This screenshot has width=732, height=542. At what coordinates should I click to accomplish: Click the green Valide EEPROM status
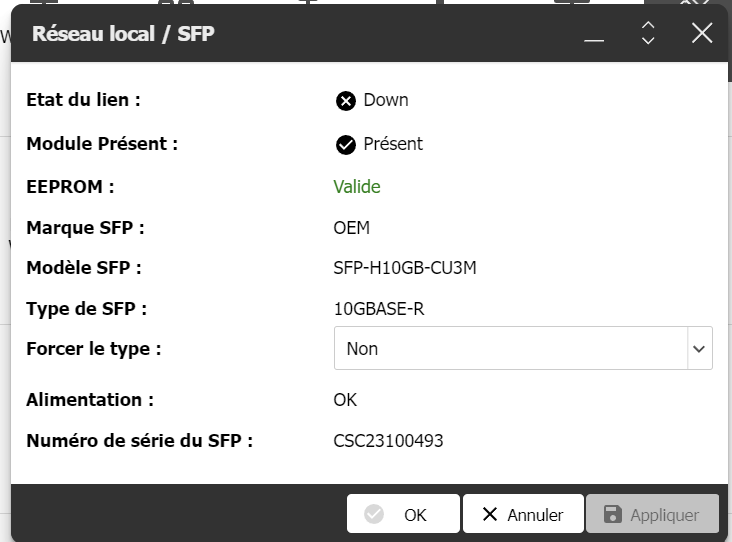pyautogui.click(x=357, y=187)
